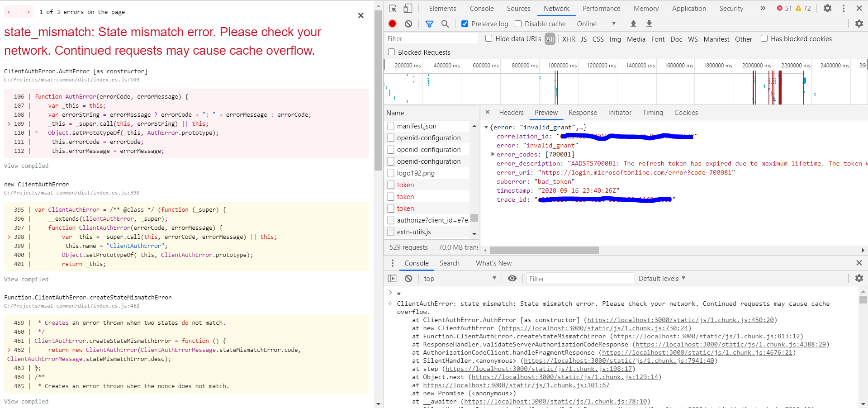This screenshot has width=868, height=408.
Task: Check Hide data URLs
Action: tap(489, 38)
